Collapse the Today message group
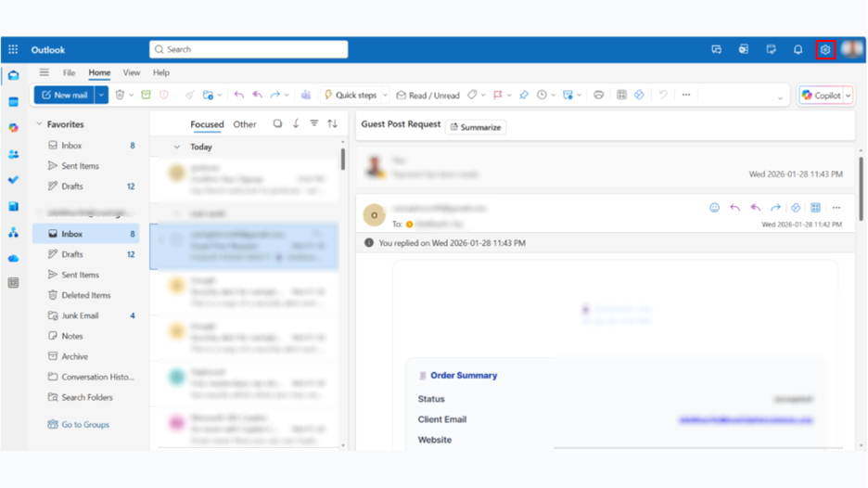 click(176, 147)
